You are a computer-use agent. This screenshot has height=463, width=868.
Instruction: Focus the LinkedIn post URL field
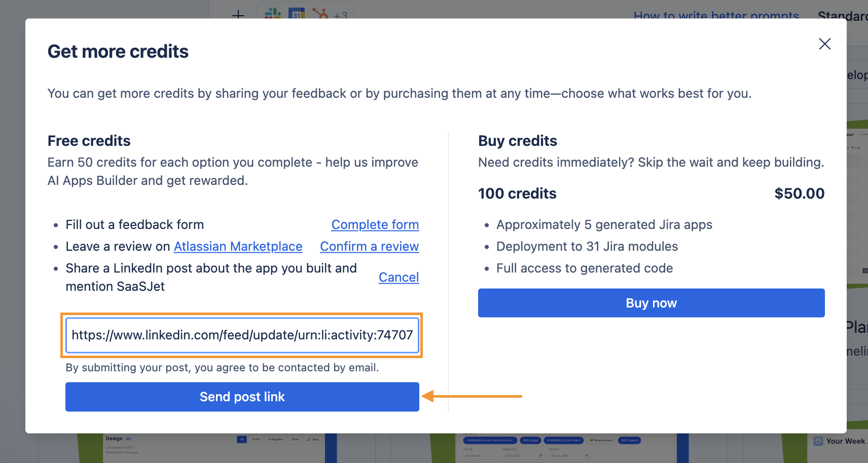click(242, 335)
